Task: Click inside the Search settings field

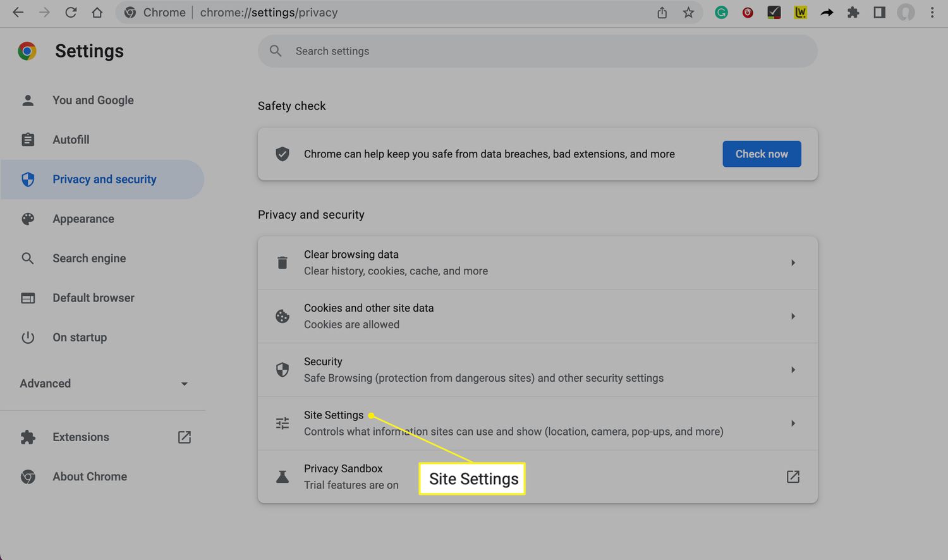Action: (x=442, y=51)
